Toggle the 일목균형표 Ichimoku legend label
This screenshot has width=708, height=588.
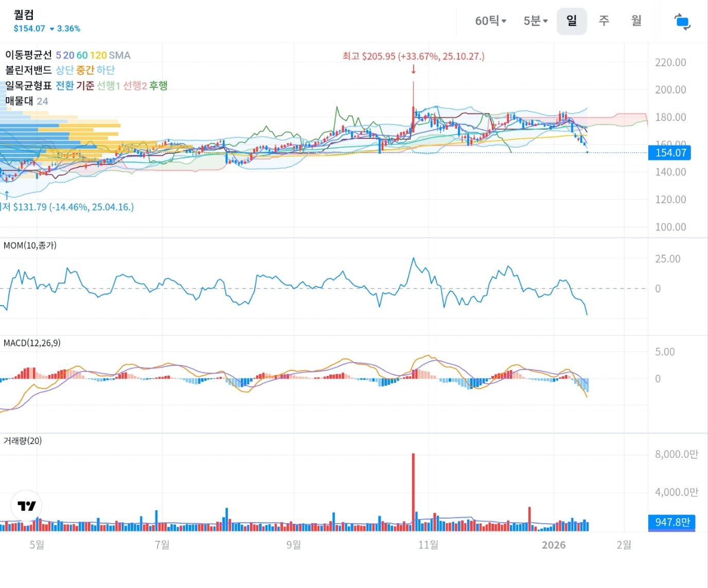28,85
